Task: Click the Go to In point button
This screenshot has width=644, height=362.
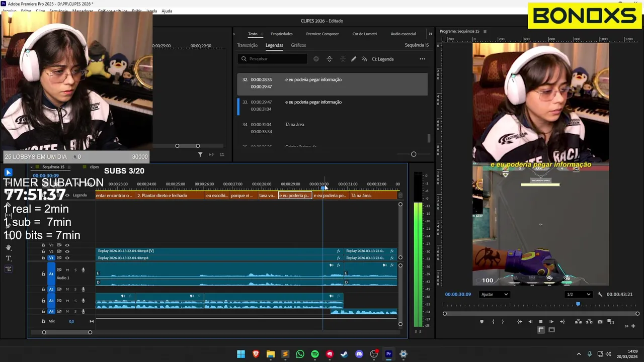Action: pyautogui.click(x=520, y=322)
